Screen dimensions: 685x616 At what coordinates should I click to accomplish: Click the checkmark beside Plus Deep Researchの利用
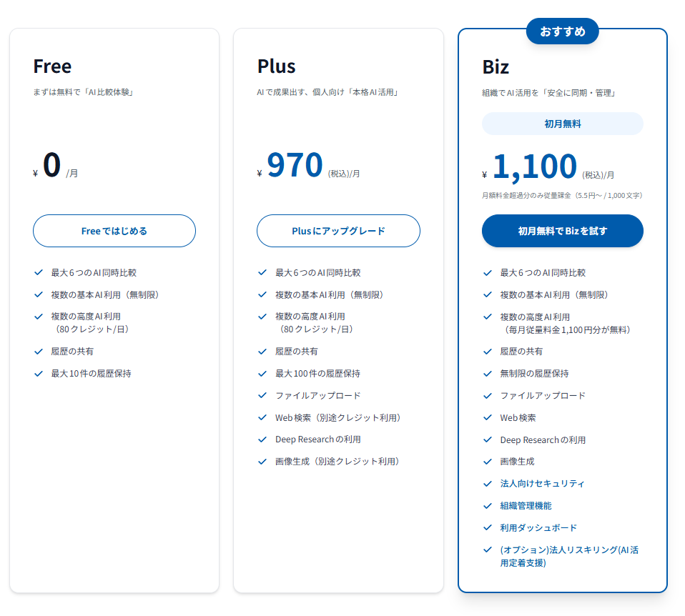[x=262, y=439]
